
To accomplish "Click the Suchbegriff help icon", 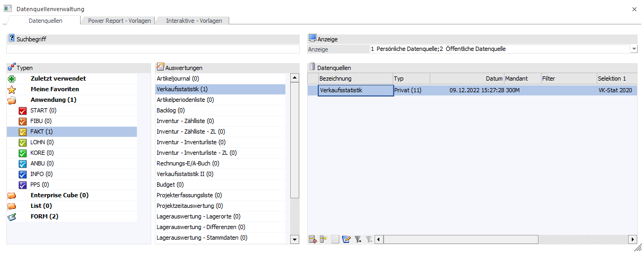I will tap(12, 39).
